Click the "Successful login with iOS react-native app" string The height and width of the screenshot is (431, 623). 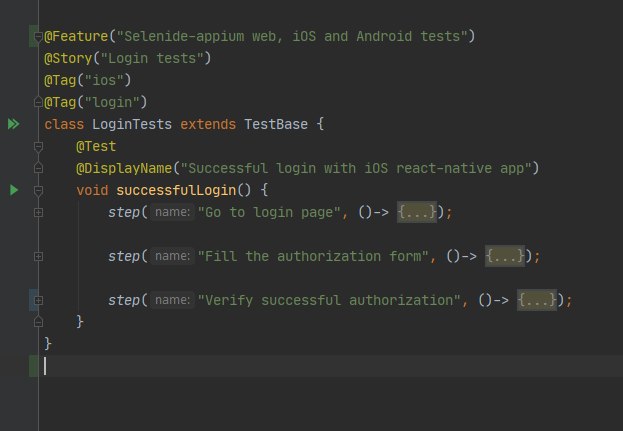[356, 168]
